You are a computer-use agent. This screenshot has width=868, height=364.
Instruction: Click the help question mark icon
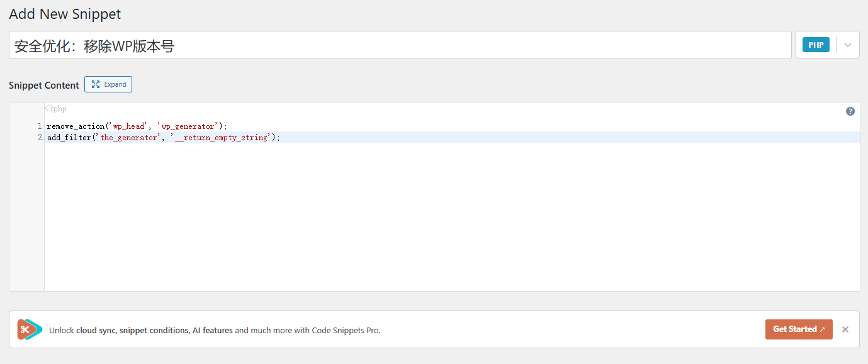(850, 111)
